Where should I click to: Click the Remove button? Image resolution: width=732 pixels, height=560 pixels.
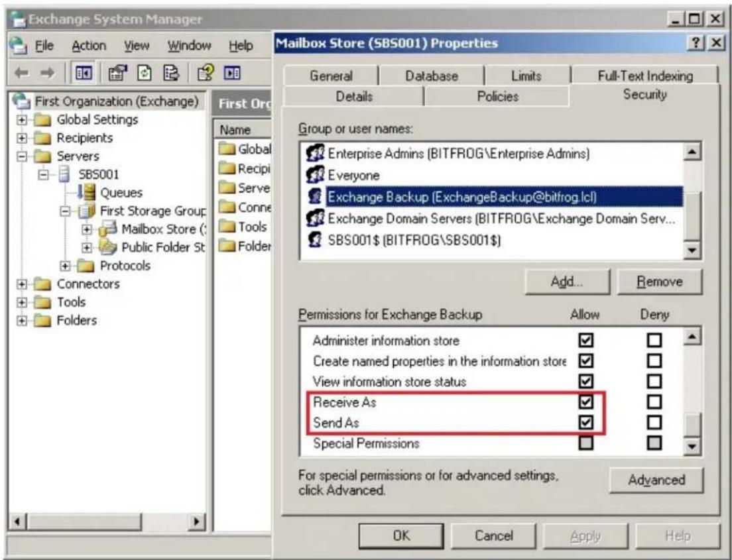point(660,282)
